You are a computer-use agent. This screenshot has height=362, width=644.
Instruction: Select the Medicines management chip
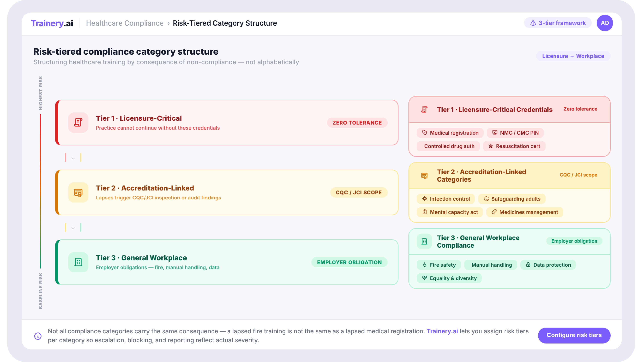(525, 212)
